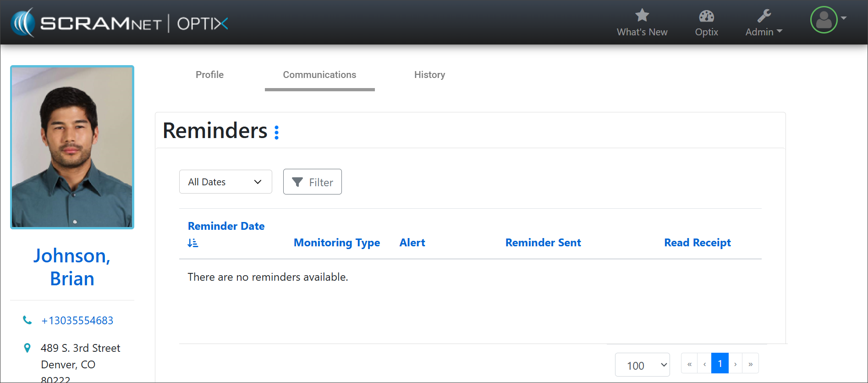The width and height of the screenshot is (868, 383).
Task: Click the phone icon beside the number
Action: [27, 320]
